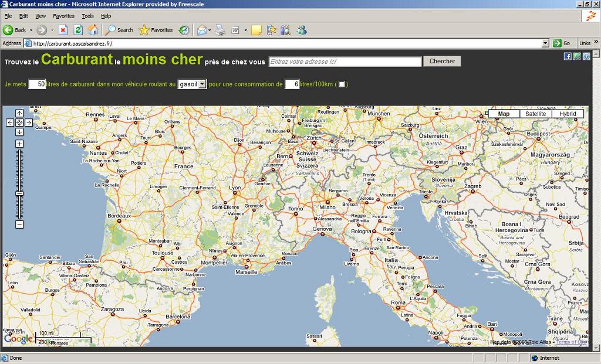Zoom out the map with minus button
Screen dimensions: 601x364
tap(19, 224)
